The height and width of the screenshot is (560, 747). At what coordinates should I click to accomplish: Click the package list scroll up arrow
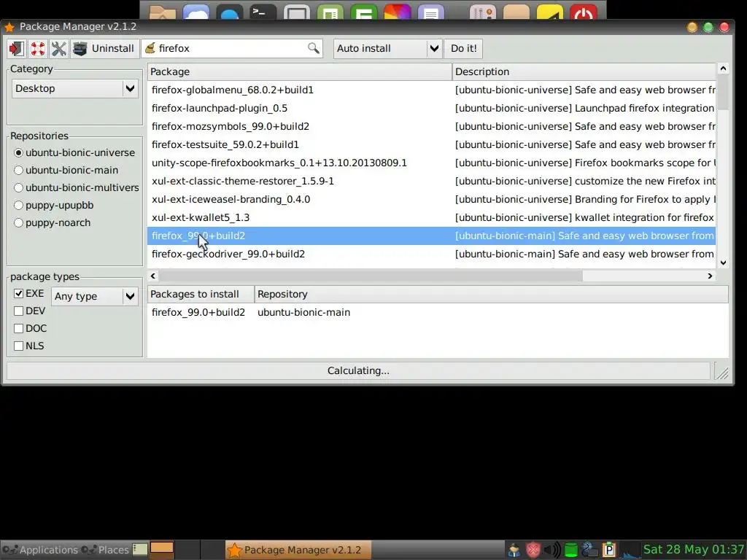(x=723, y=69)
